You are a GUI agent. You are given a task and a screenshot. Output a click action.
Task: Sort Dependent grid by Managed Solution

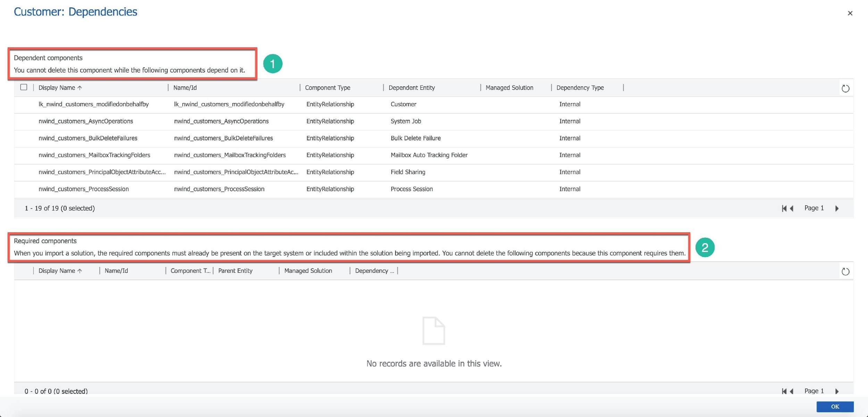point(509,87)
